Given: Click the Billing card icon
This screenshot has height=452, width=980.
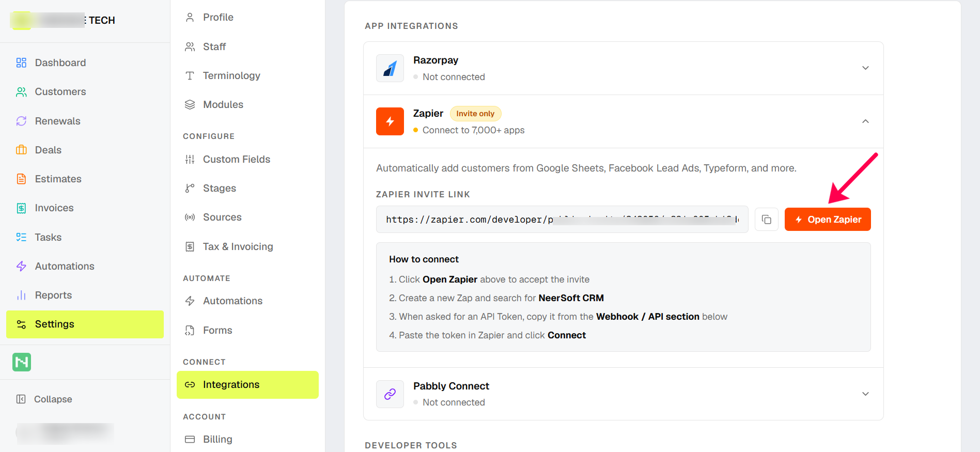Looking at the screenshot, I should pos(190,440).
